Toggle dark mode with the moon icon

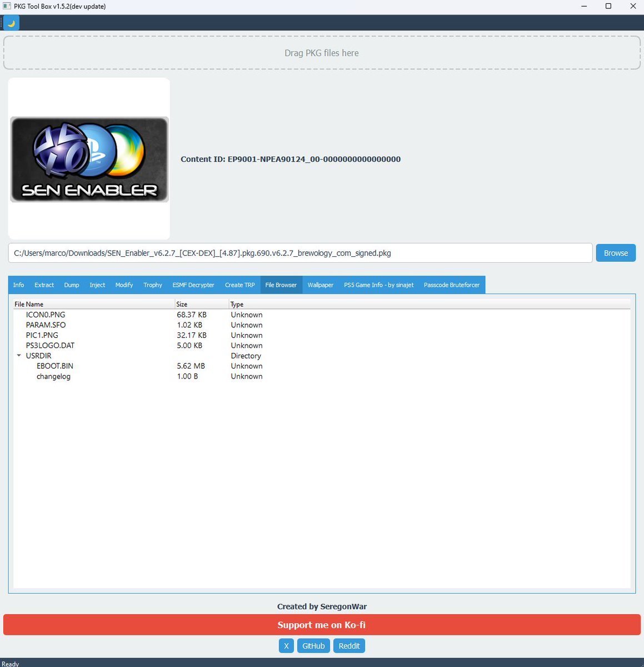coord(11,23)
